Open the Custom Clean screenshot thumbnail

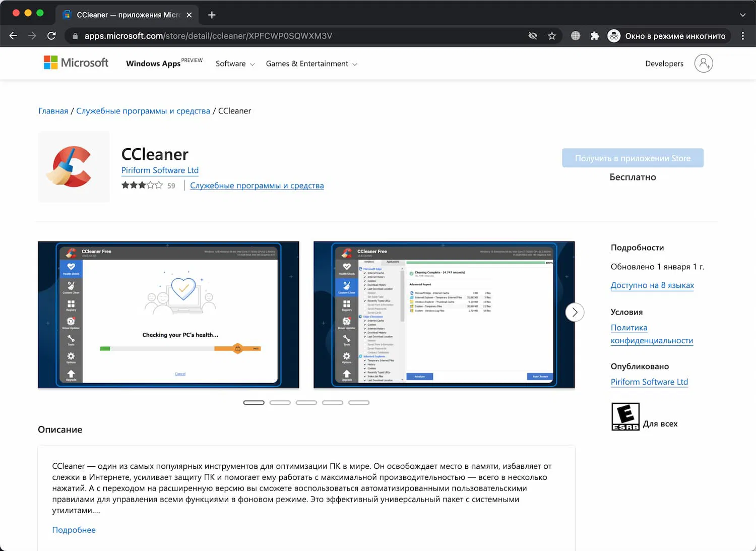click(x=444, y=315)
